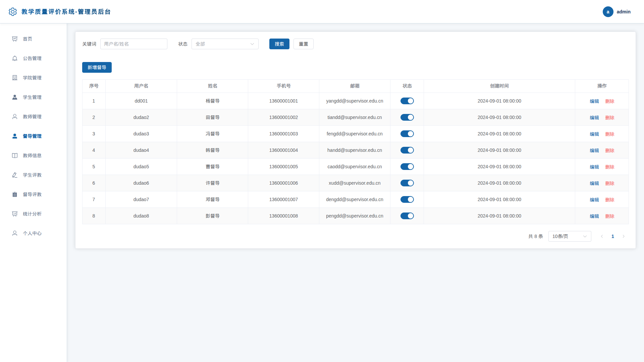This screenshot has width=644, height=362.
Task: Click the 创建时间 column header
Action: coord(499,86)
